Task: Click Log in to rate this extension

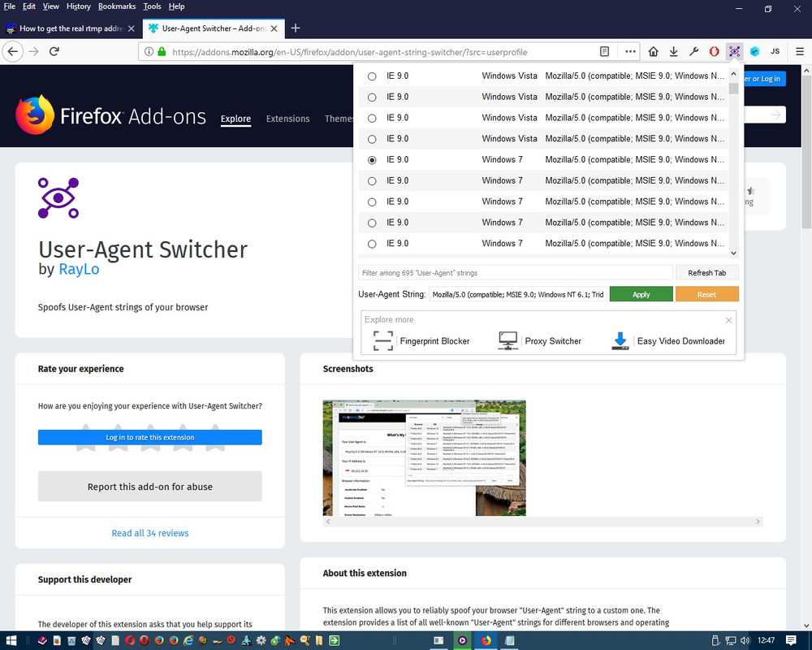Action: pyautogui.click(x=149, y=437)
